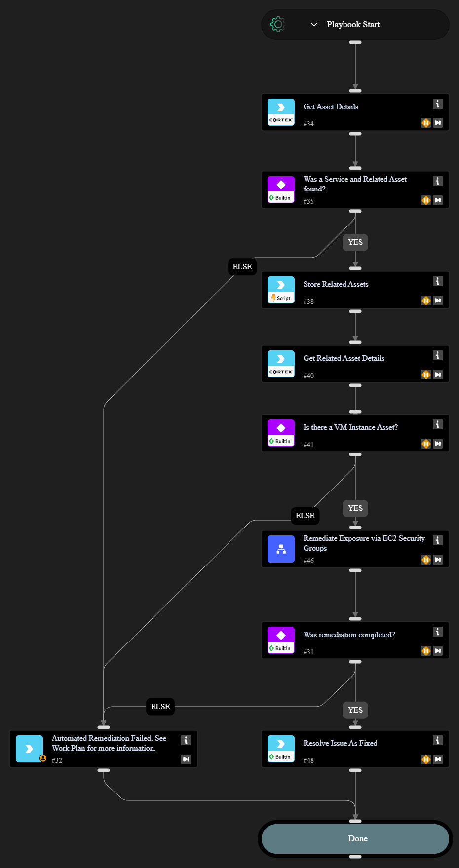Click the sub-playbook icon on Remediate Exposure task
This screenshot has height=868, width=459.
281,549
